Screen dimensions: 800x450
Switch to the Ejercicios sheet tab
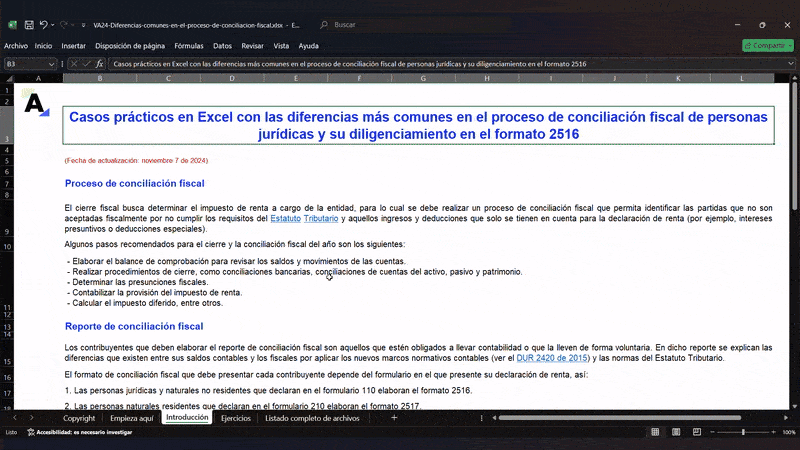236,418
